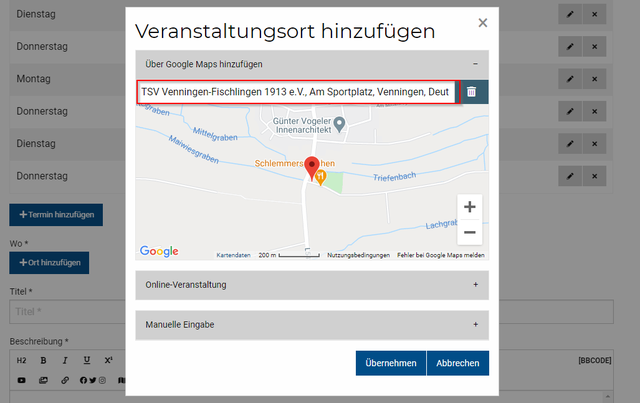Toggle underline formatting in description editor
This screenshot has width=640, height=403.
(x=87, y=361)
